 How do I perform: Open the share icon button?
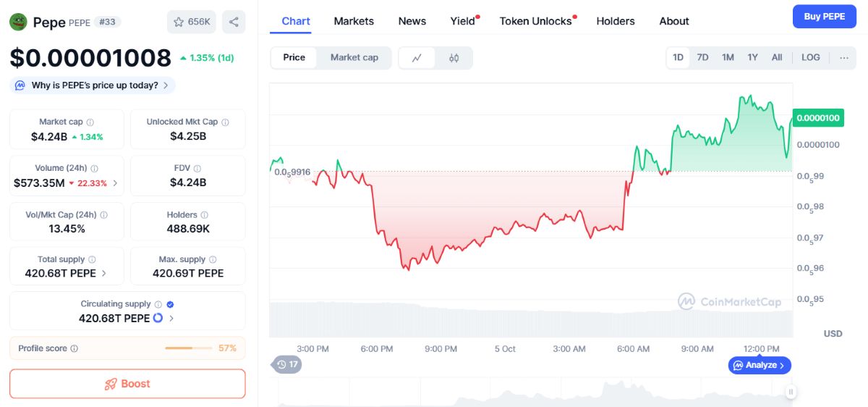click(x=234, y=22)
